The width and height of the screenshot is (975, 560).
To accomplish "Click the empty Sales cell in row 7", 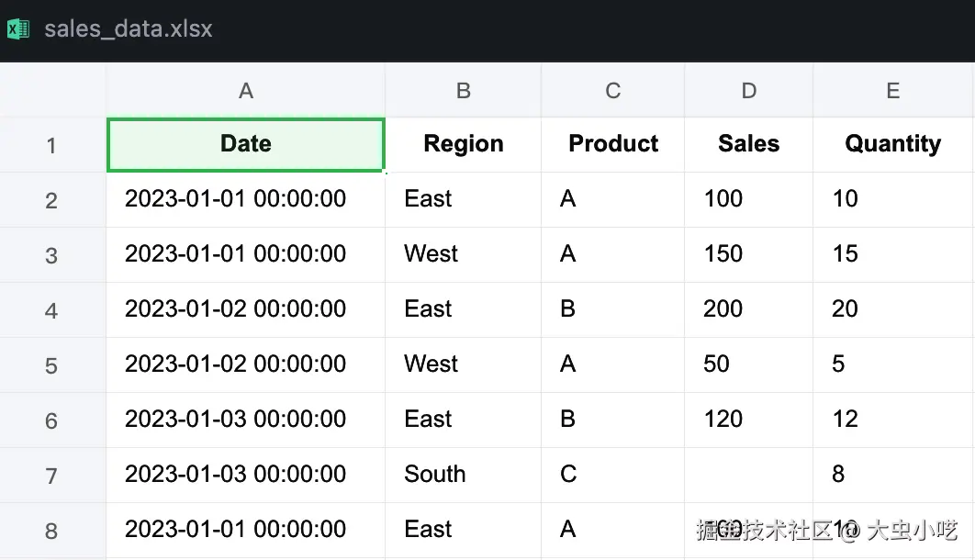I will click(x=748, y=475).
